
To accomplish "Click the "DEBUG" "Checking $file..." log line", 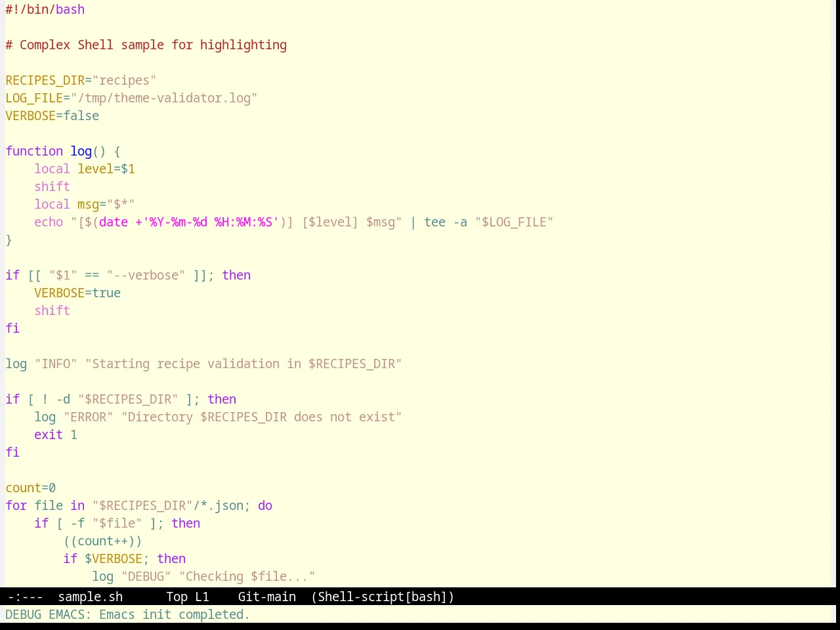I will 203,576.
